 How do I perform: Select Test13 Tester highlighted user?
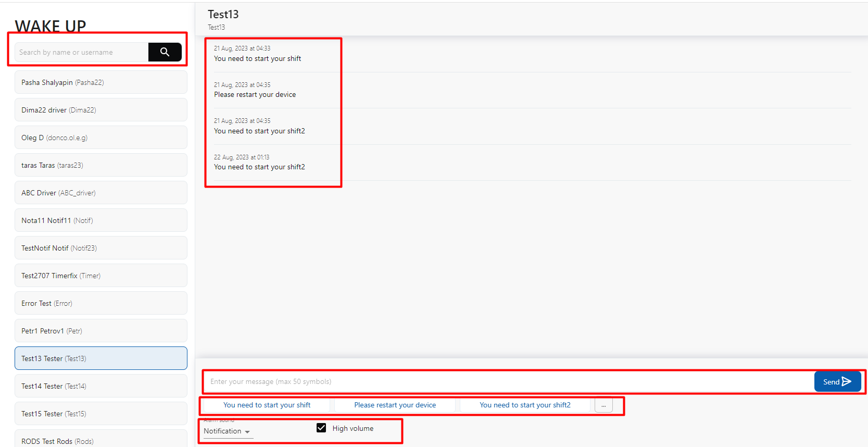tap(100, 358)
